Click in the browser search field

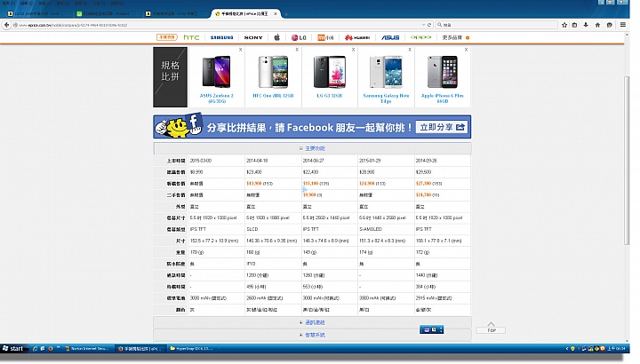[497, 25]
